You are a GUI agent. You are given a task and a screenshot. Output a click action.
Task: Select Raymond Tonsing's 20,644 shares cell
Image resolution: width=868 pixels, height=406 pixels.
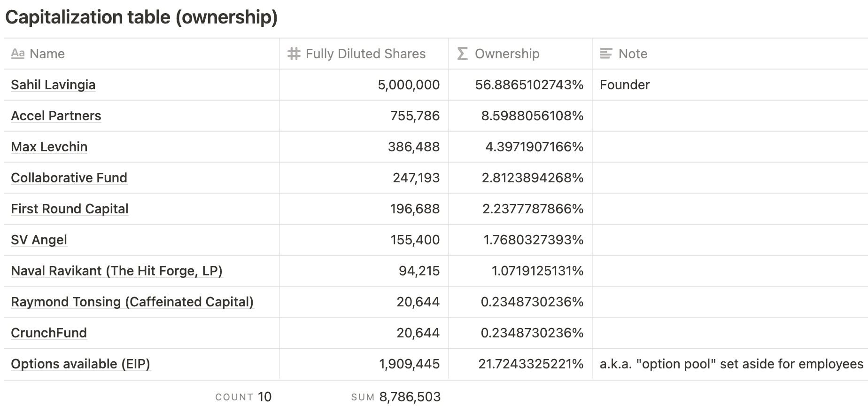pos(364,302)
